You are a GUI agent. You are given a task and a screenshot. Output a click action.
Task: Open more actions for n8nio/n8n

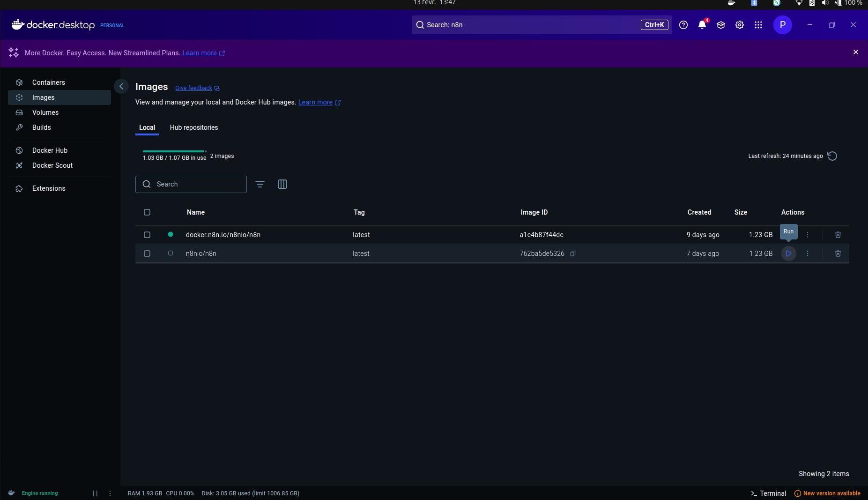808,254
